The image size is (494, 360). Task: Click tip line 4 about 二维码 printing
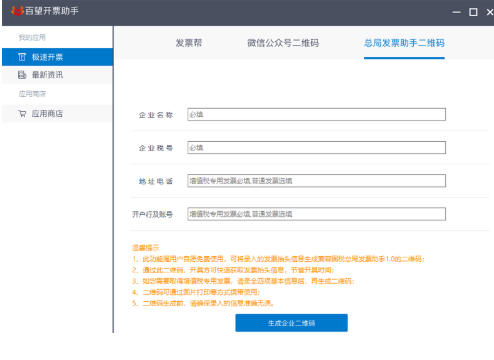point(196,292)
